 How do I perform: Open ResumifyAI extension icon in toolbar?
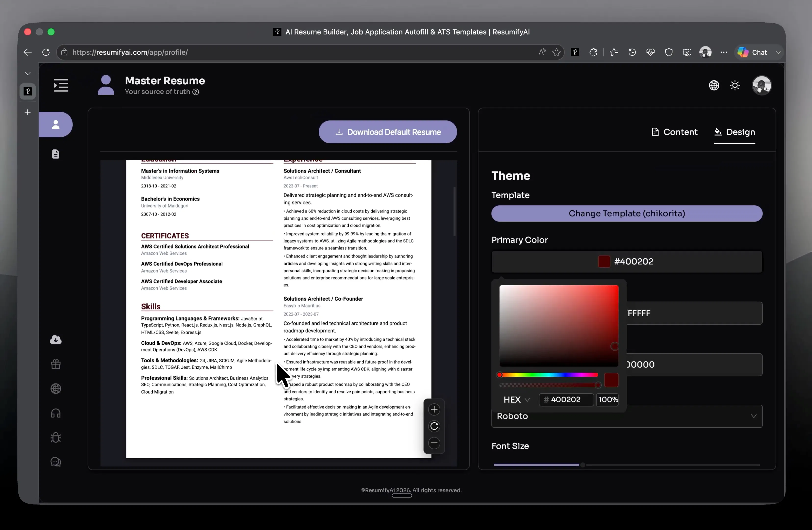pyautogui.click(x=575, y=52)
